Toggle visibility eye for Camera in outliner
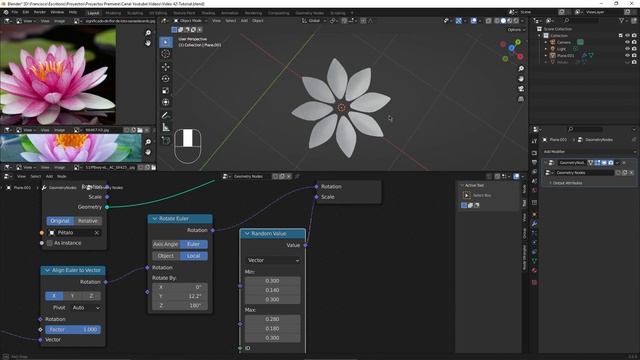The image size is (640, 360). [627, 42]
